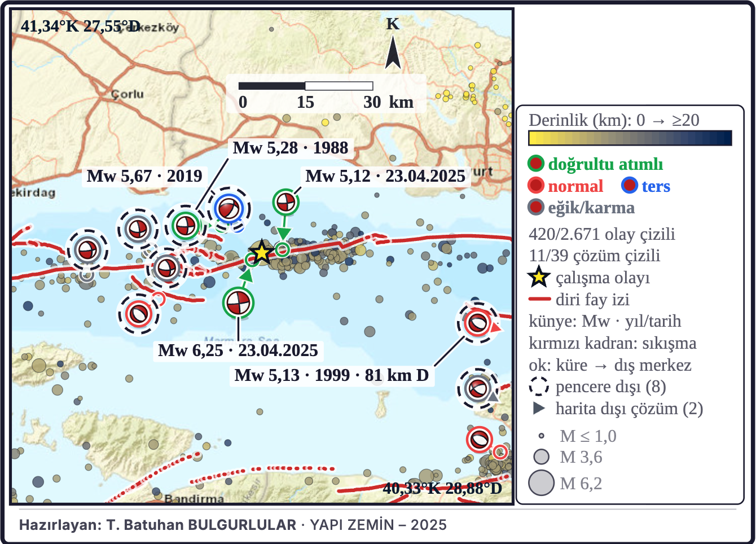756x544 pixels.
Task: Click the "Mw 5,13 · 1999 · 81 km D" label
Action: [x=332, y=375]
